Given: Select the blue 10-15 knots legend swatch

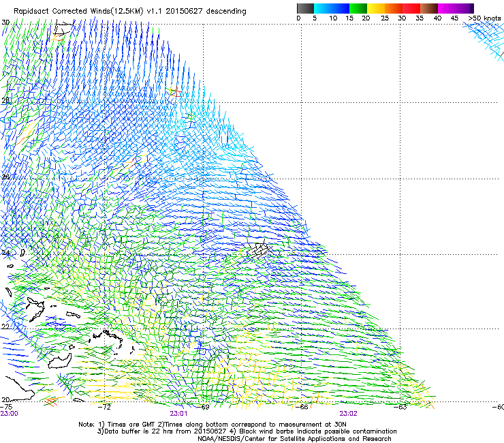Looking at the screenshot, I should (341, 8).
